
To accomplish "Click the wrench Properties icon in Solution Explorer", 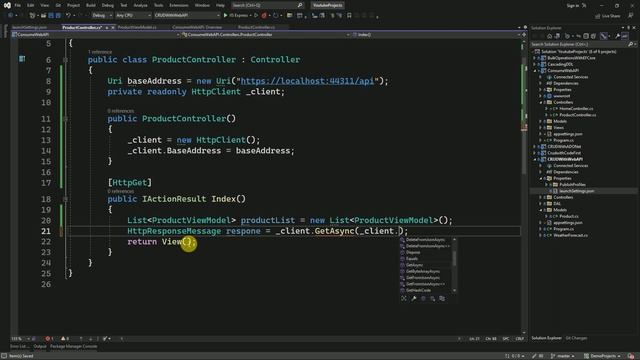I will (x=617, y=36).
